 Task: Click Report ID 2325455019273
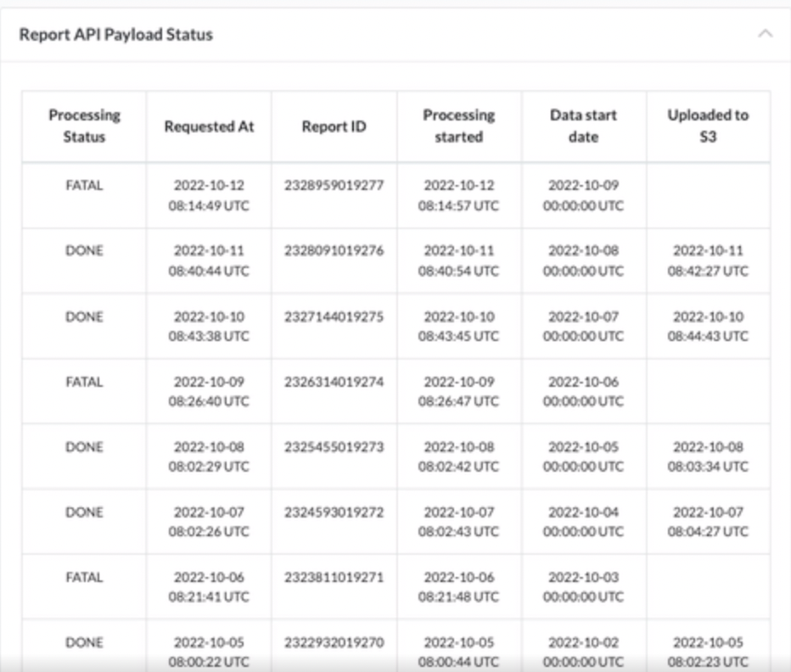click(x=334, y=446)
